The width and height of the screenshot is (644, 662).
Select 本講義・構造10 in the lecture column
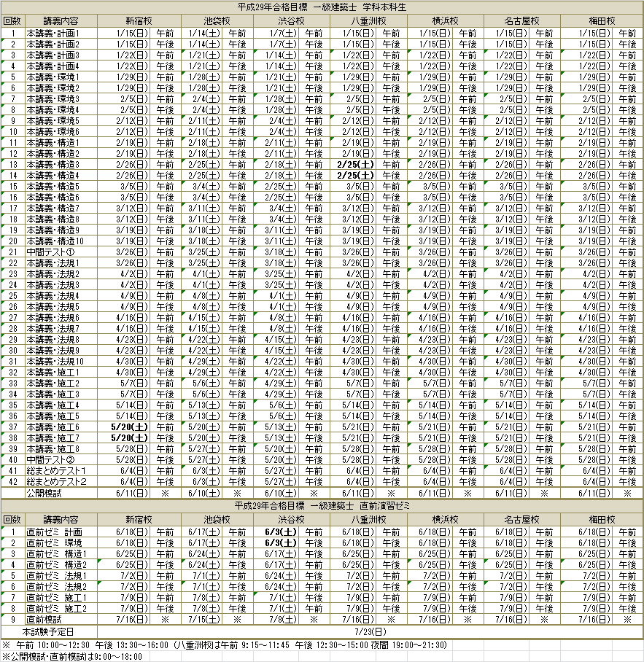(x=55, y=241)
